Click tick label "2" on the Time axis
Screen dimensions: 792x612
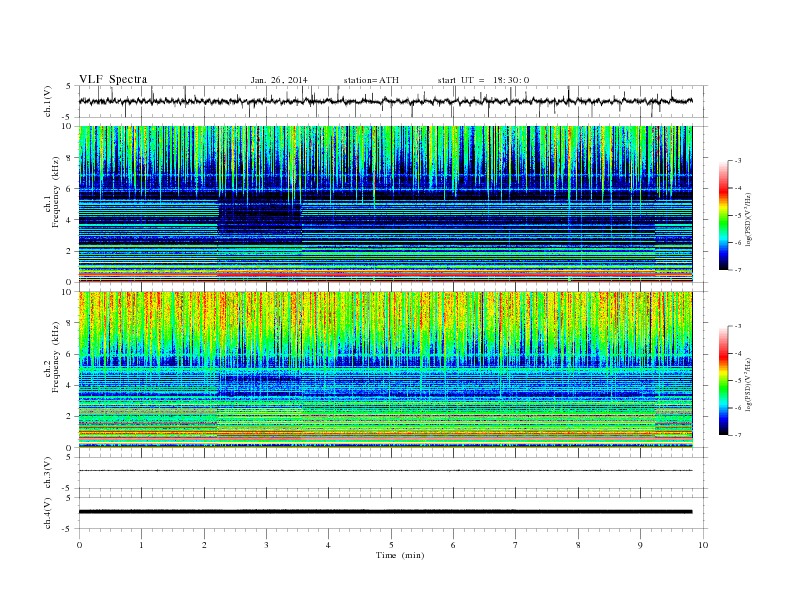tap(204, 545)
